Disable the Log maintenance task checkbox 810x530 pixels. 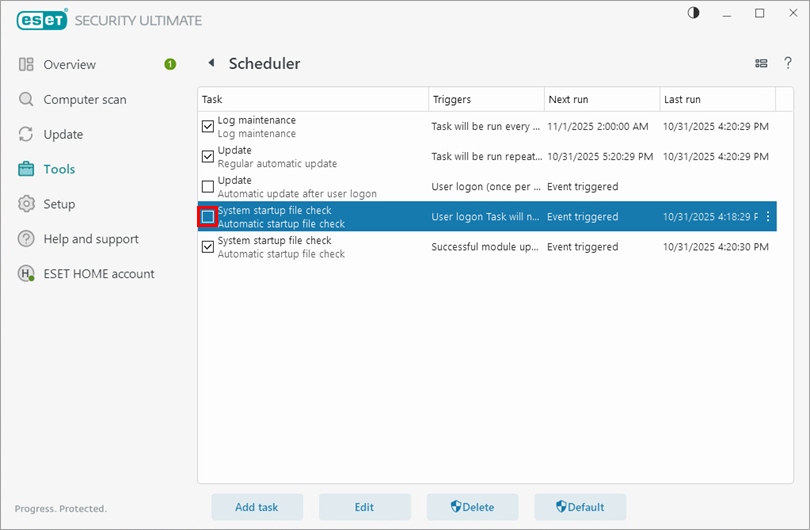coord(208,126)
